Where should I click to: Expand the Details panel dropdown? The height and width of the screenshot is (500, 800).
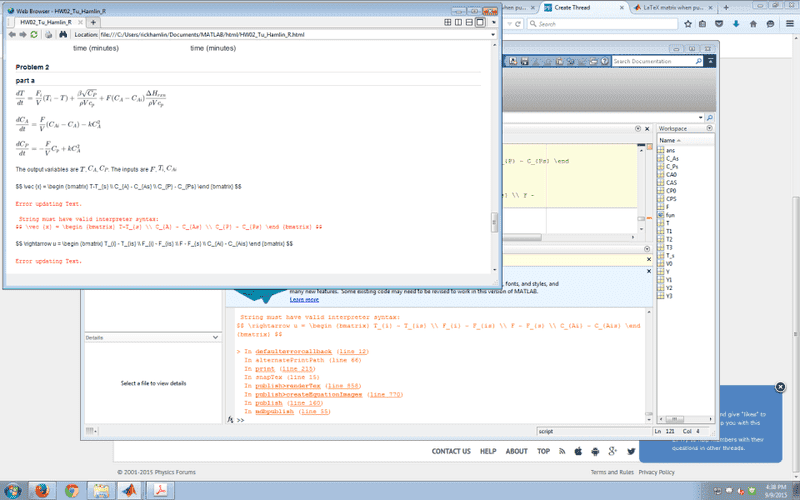tap(214, 338)
